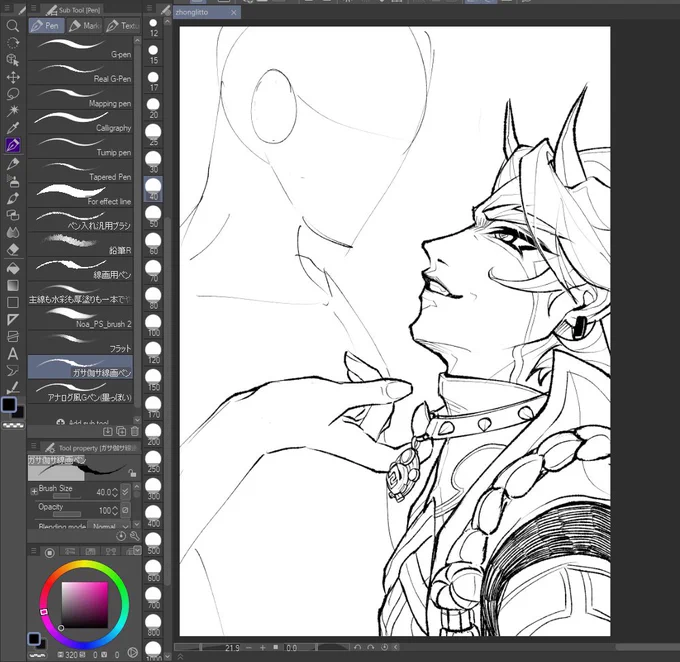Open color wheel palette hamburger menu
This screenshot has width=680, height=662.
(x=33, y=551)
